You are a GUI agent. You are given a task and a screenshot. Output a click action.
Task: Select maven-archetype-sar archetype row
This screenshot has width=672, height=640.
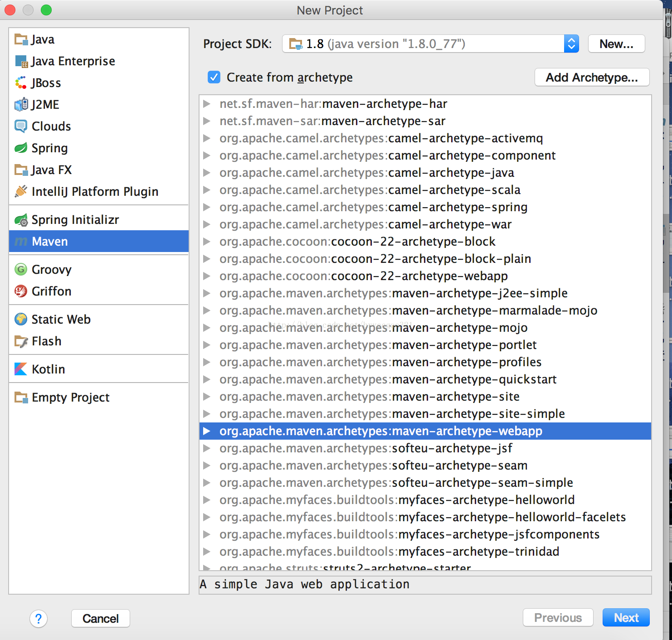click(425, 121)
